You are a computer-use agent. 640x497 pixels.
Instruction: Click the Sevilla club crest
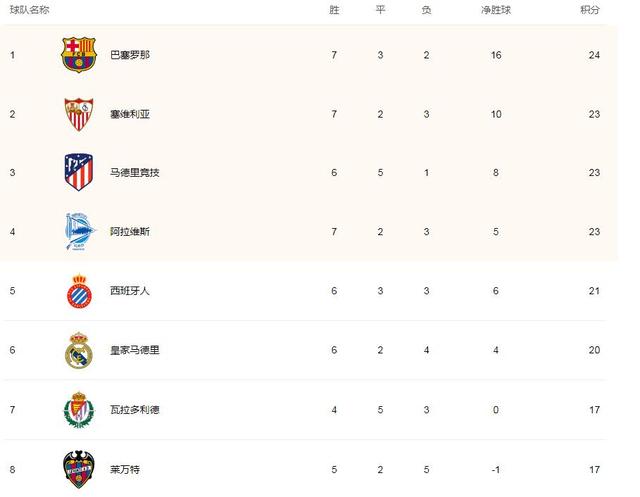point(79,114)
